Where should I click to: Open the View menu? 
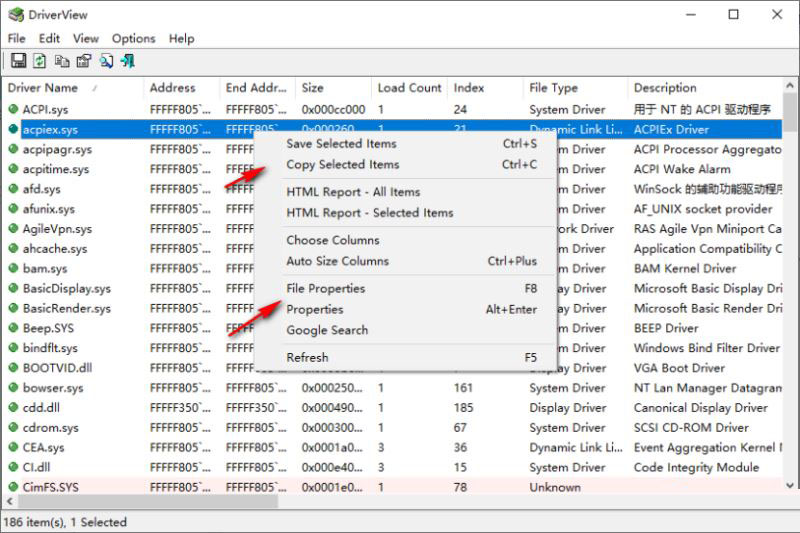tap(86, 39)
